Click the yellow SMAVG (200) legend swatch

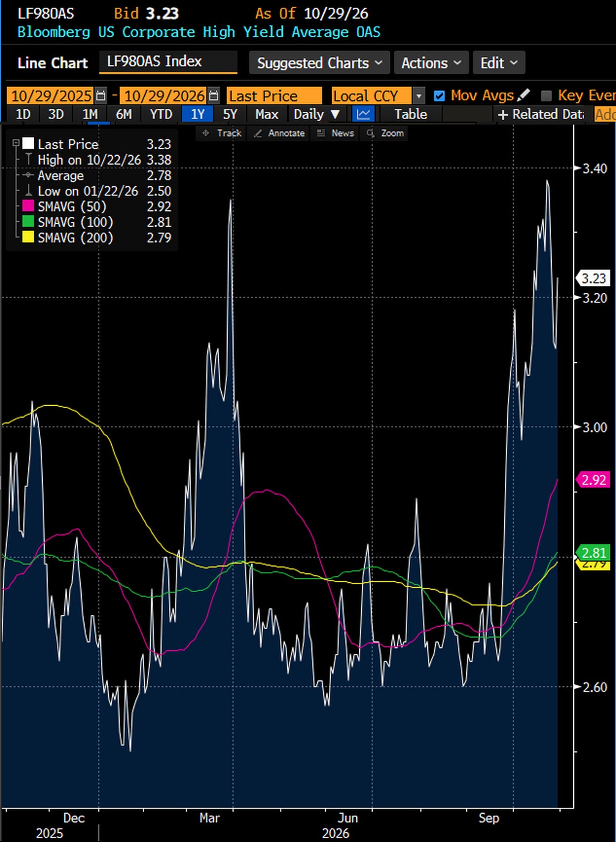(x=28, y=237)
